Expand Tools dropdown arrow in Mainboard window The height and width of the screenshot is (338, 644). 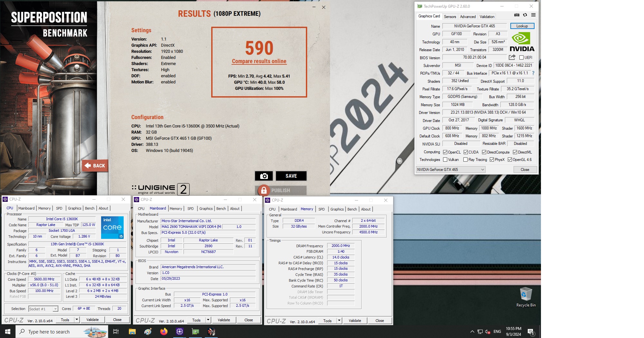click(208, 320)
